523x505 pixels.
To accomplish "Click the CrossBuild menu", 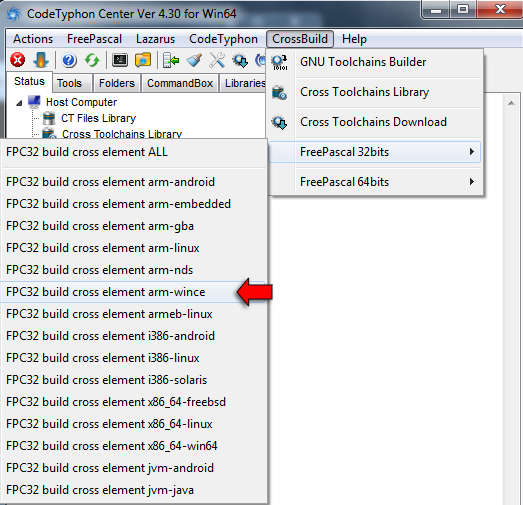I will (x=300, y=39).
